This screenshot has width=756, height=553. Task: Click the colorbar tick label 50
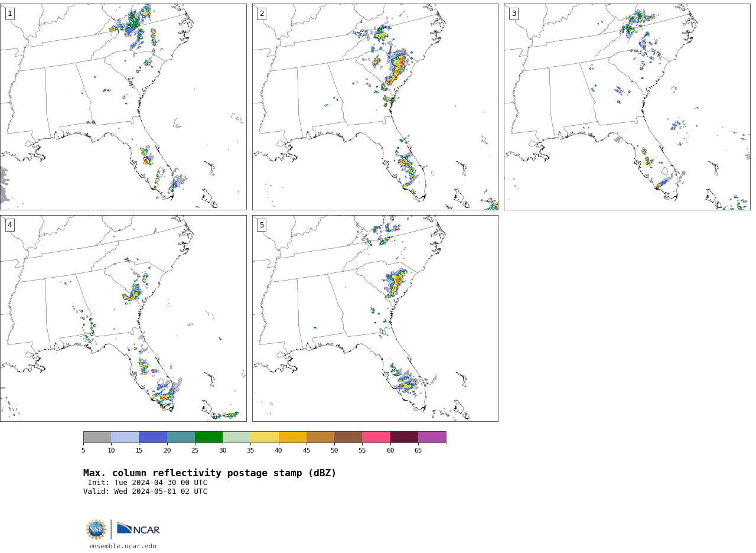[334, 451]
